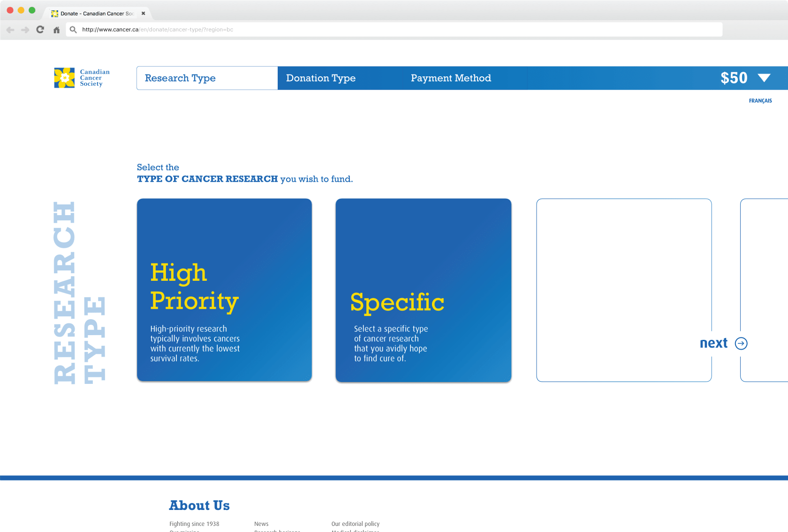
Task: Open the News footer link
Action: pyautogui.click(x=261, y=524)
